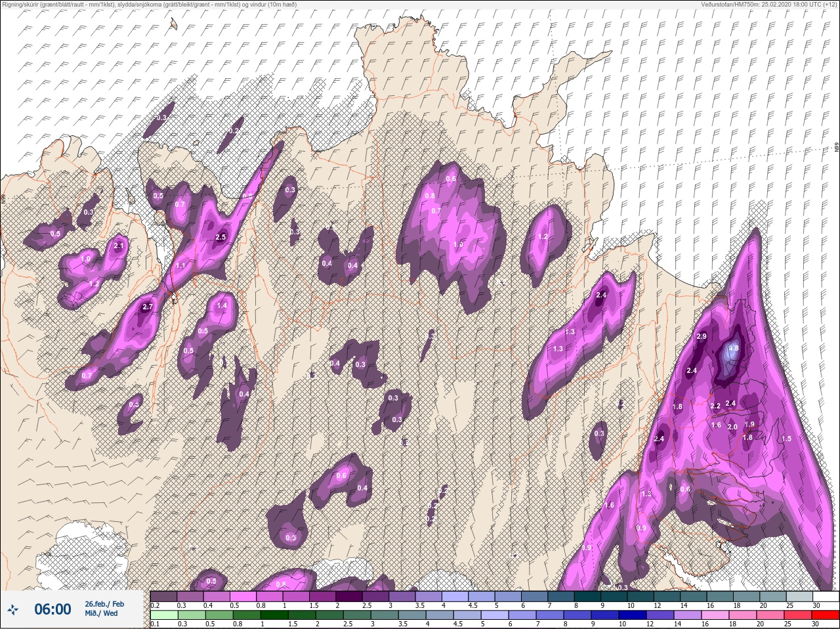This screenshot has height=629, width=840.
Task: Click the 2.7 precipitation value on the map
Action: click(147, 307)
